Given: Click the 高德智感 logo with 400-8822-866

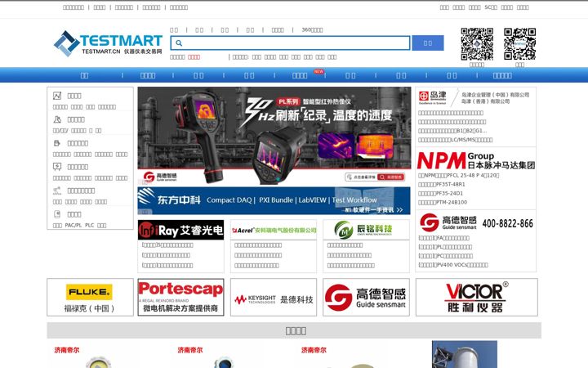Looking at the screenshot, I should [x=476, y=222].
